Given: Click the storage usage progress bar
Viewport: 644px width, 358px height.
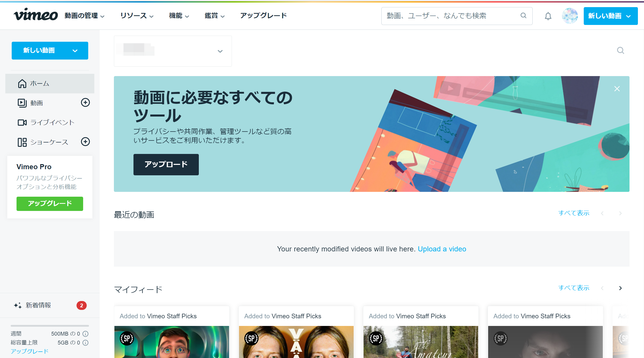Looking at the screenshot, I should click(x=50, y=326).
